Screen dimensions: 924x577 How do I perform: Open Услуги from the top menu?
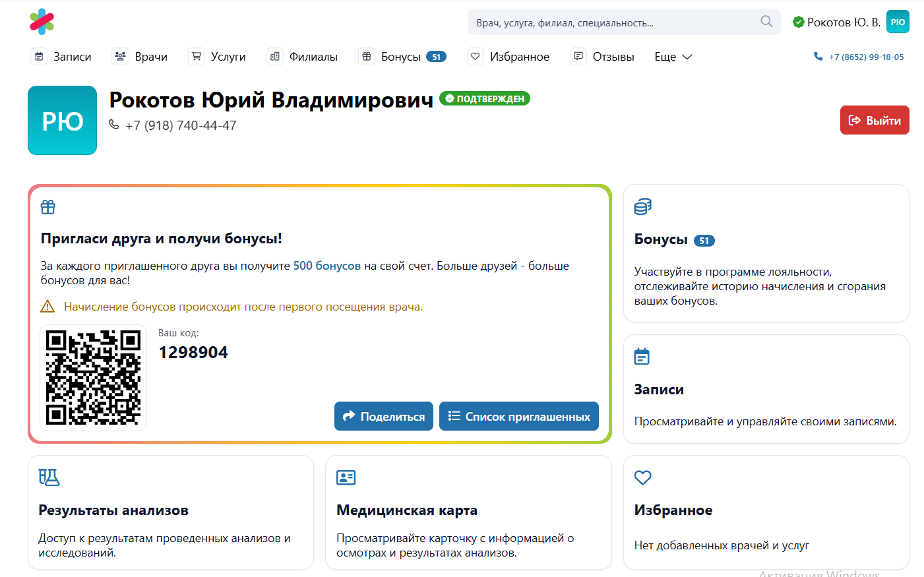pos(217,57)
